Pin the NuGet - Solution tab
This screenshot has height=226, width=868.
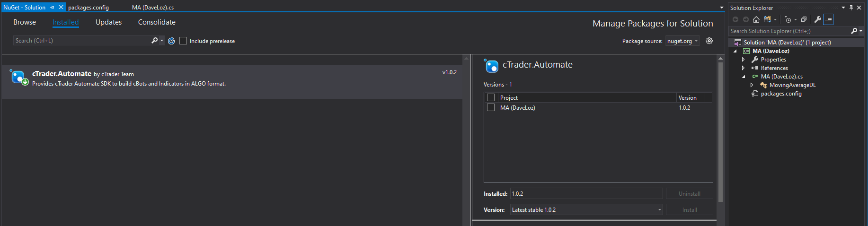53,8
